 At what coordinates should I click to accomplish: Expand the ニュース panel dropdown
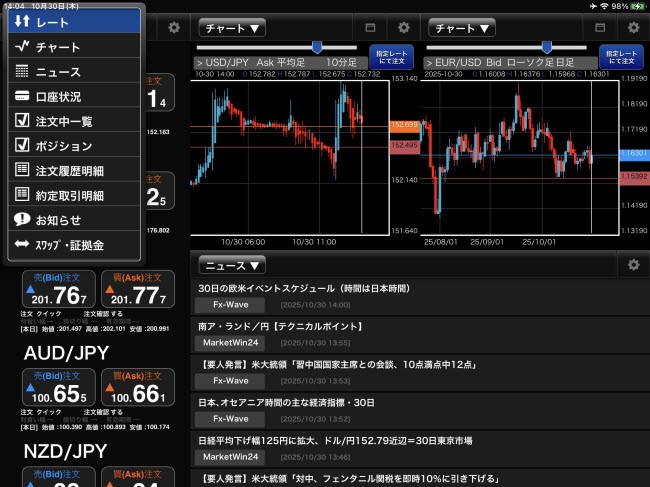point(232,265)
